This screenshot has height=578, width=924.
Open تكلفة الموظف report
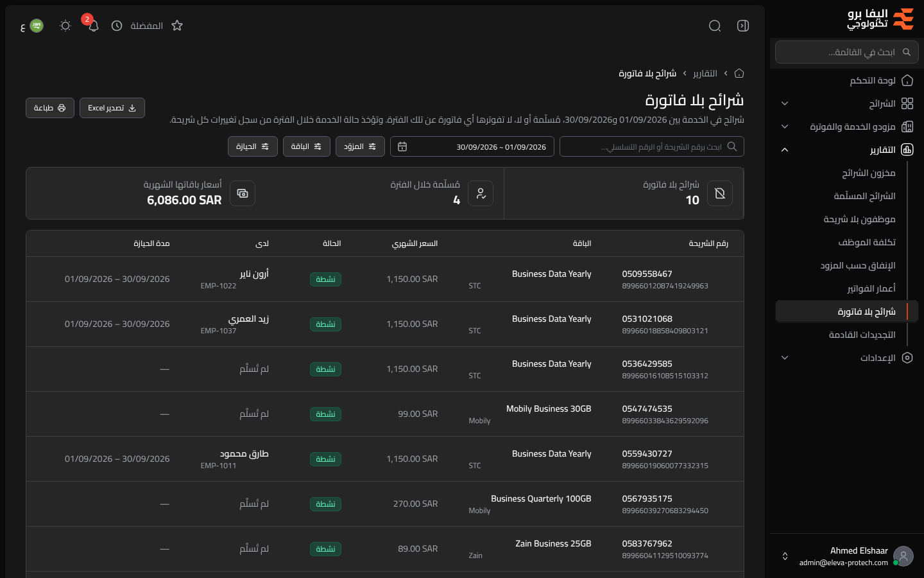[x=866, y=242]
